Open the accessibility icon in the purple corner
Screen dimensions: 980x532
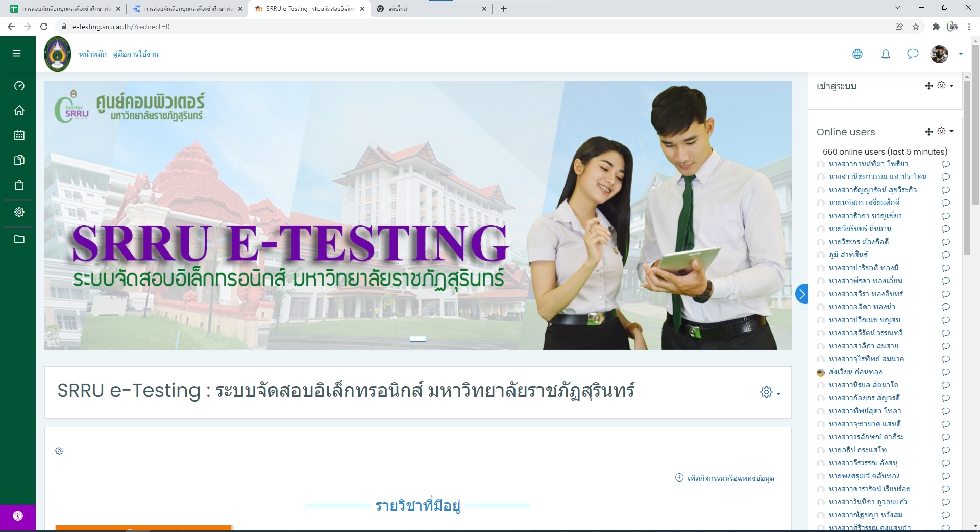pos(18,516)
